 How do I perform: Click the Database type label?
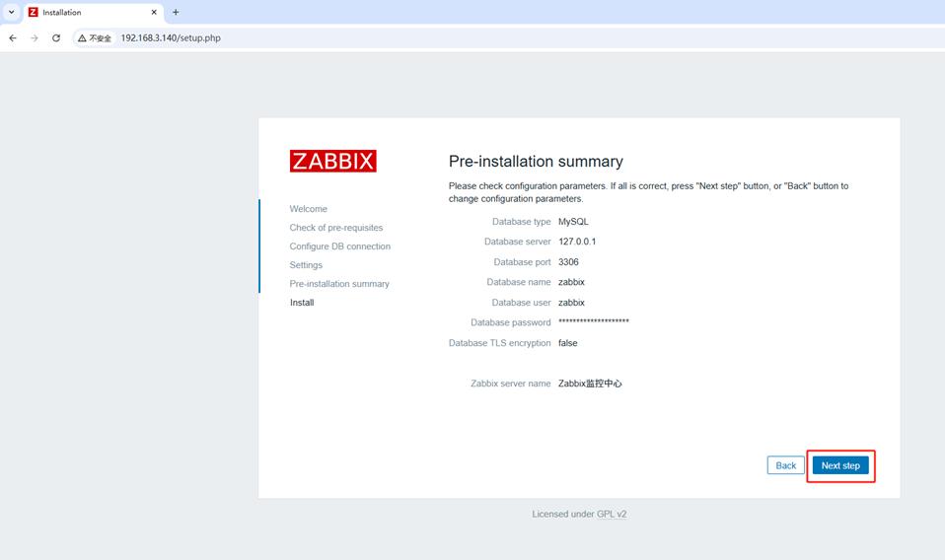(x=521, y=222)
